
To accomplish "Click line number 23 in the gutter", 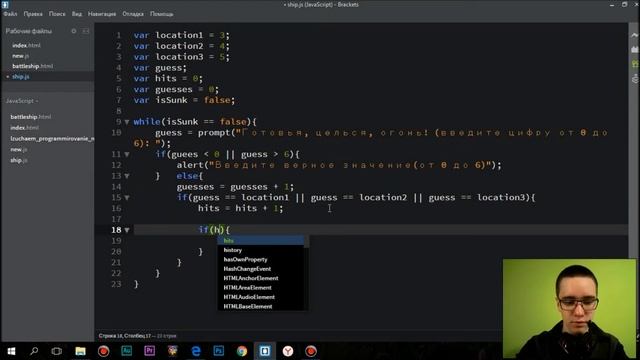I will point(116,284).
